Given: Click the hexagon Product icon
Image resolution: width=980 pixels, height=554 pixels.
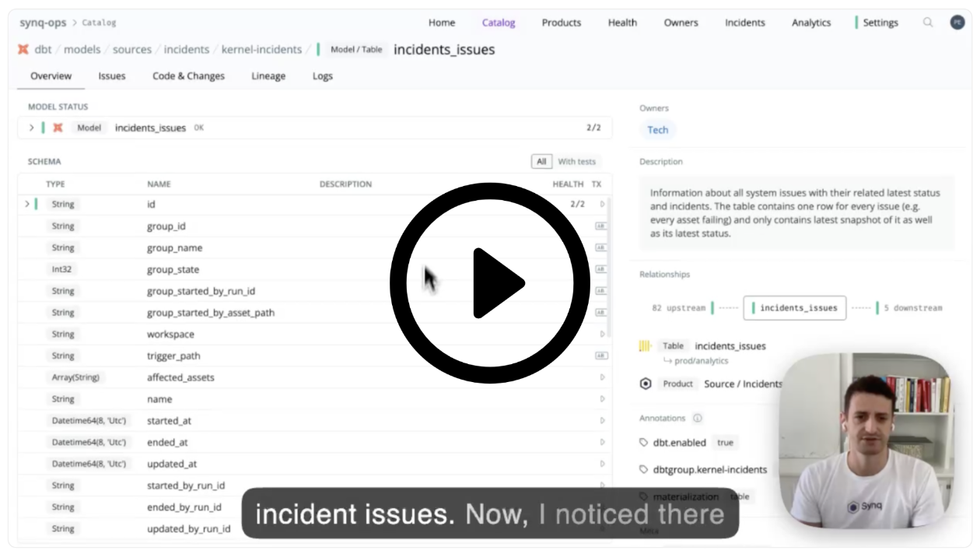Looking at the screenshot, I should [645, 384].
